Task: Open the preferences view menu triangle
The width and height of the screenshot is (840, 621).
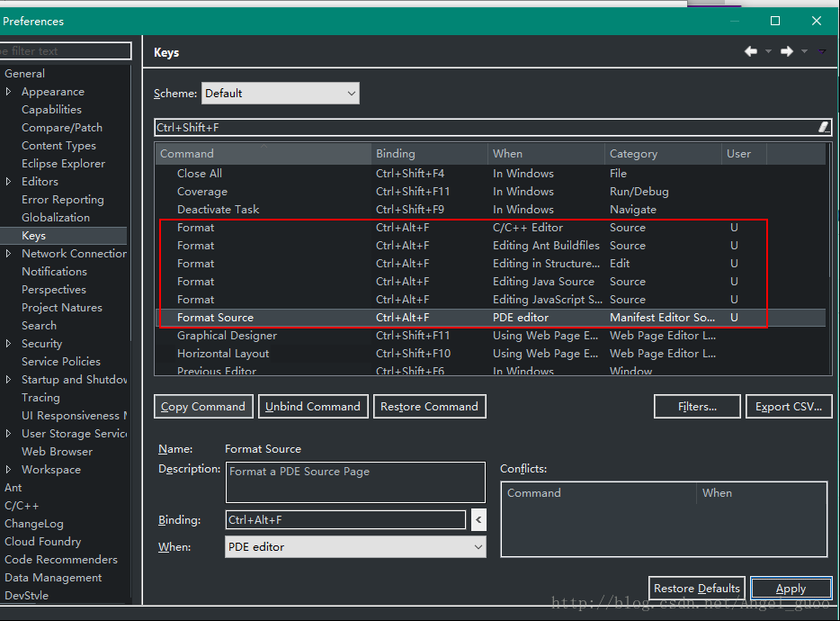Action: [x=822, y=51]
